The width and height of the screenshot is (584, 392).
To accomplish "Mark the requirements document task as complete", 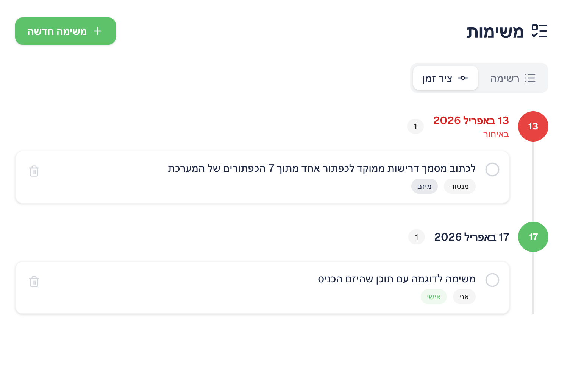I will click(x=492, y=170).
